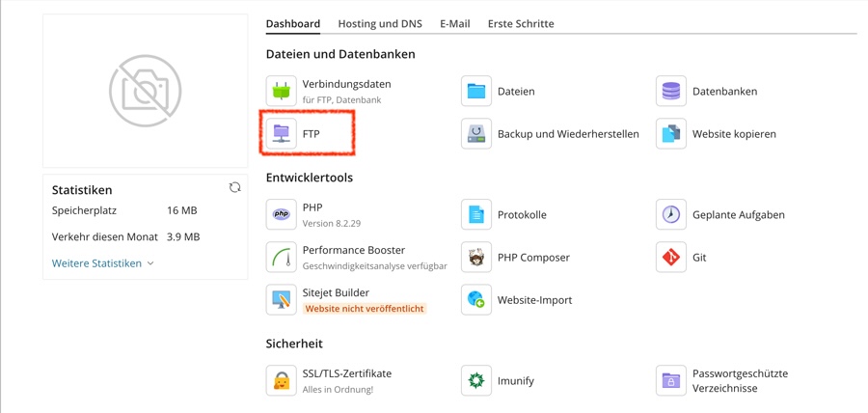Open the FTP icon
Viewport: 868px width, 413px height.
282,133
